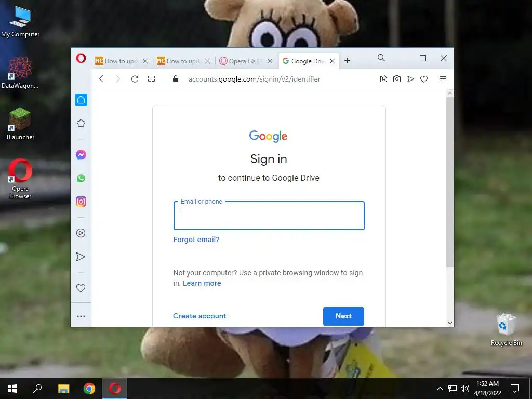Select Recycle Bin desktop icon
The image size is (532, 399).
coord(506,329)
